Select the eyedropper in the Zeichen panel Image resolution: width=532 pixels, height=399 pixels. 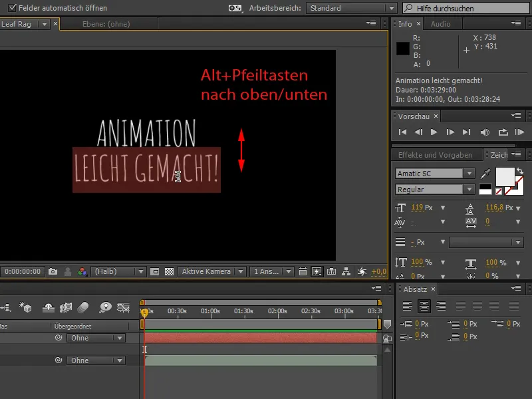tap(484, 173)
